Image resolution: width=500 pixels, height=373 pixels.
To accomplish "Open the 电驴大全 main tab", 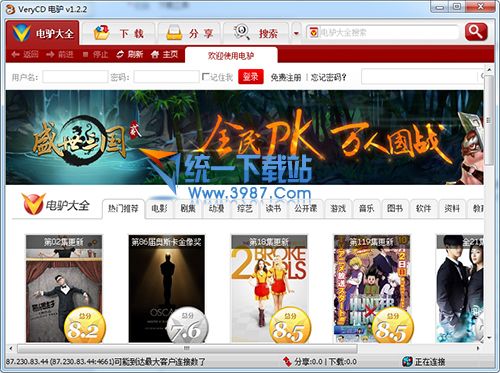I will coord(42,33).
